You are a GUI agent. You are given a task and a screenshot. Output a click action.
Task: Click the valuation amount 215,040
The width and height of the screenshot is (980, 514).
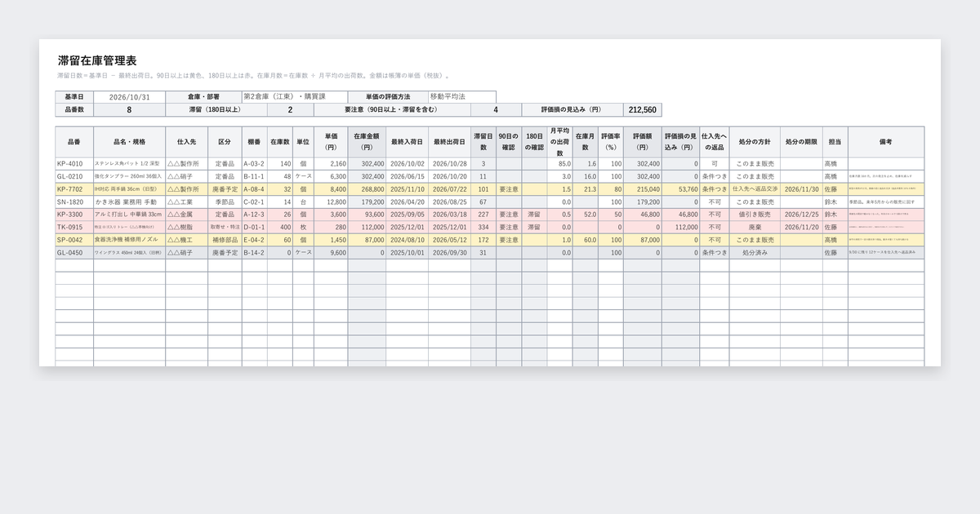[643, 188]
